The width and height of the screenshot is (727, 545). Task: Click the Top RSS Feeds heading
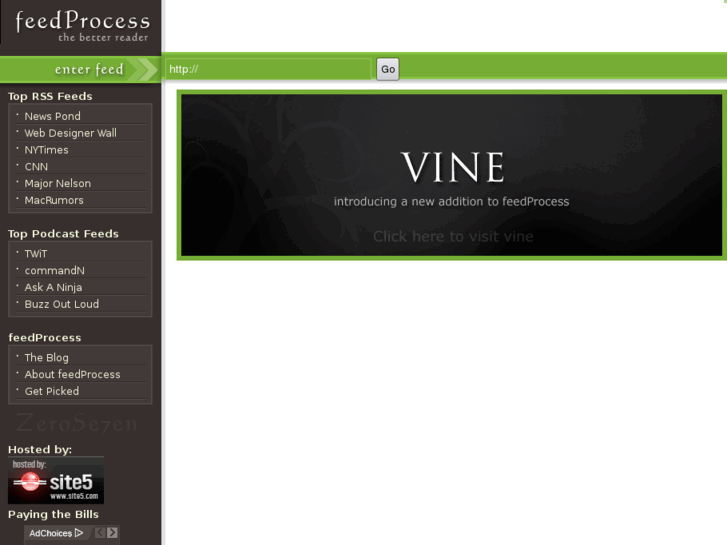[50, 96]
